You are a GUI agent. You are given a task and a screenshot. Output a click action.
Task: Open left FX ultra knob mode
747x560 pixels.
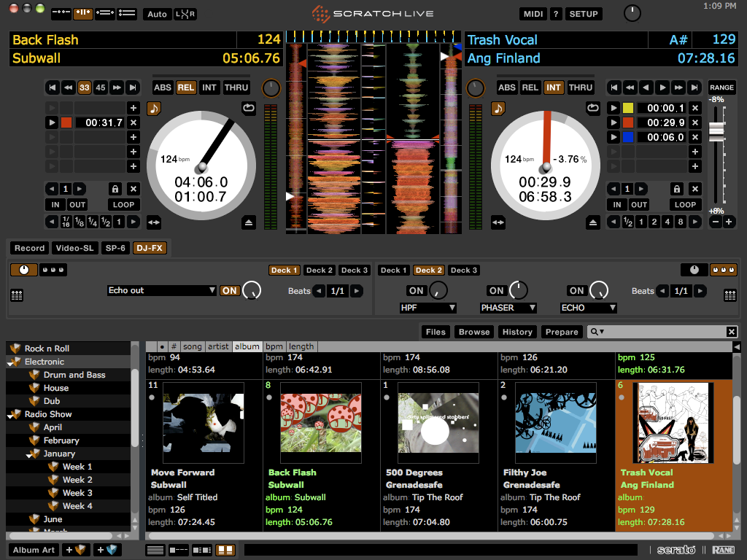click(24, 270)
